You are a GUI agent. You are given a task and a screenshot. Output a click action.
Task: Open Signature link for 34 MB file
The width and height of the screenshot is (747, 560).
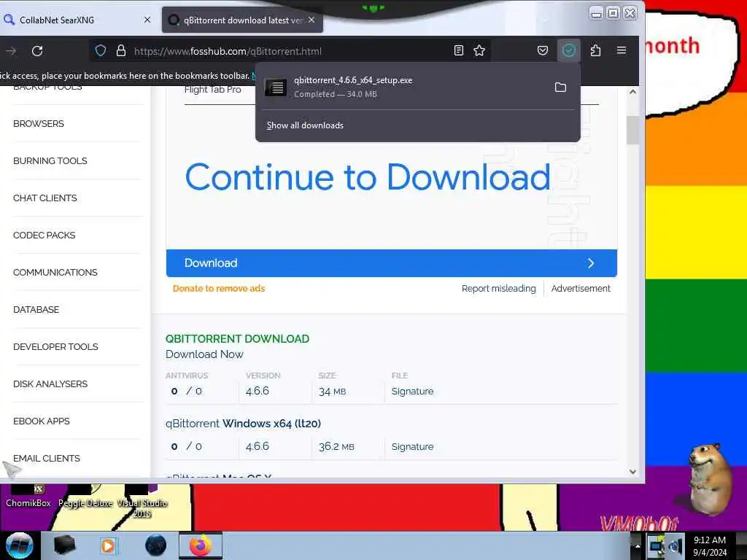[413, 392]
